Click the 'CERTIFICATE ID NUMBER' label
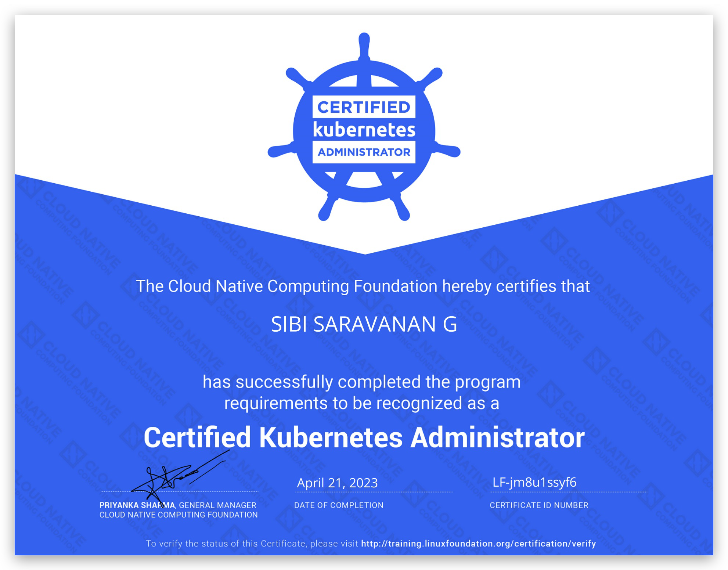This screenshot has height=570, width=728. (x=539, y=505)
